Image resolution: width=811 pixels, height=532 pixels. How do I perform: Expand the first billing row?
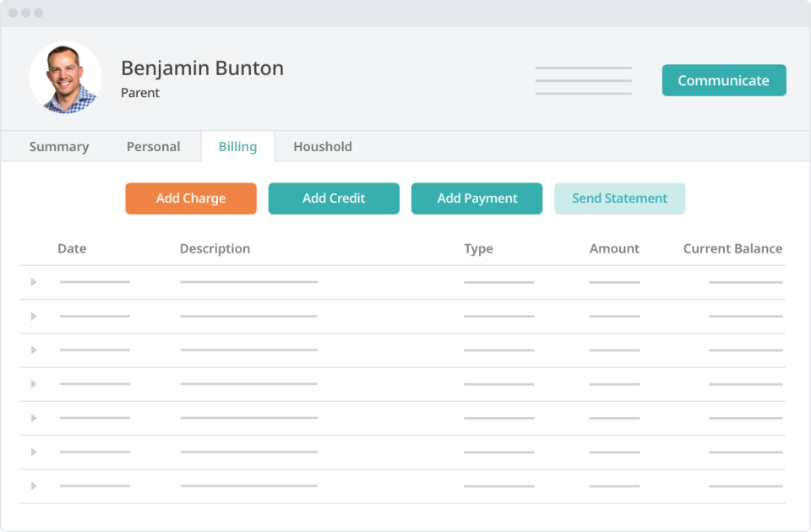pyautogui.click(x=34, y=282)
